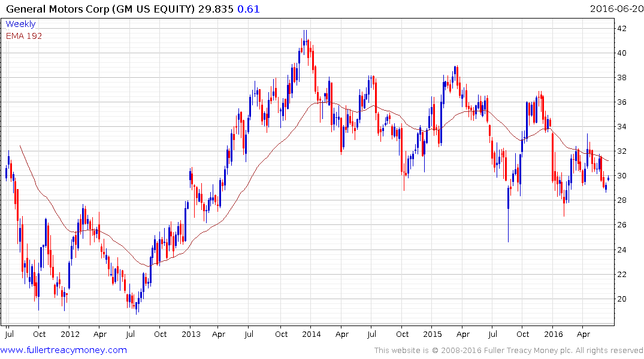644x359 pixels.
Task: Click the 30 price axis label
Action: 622,176
